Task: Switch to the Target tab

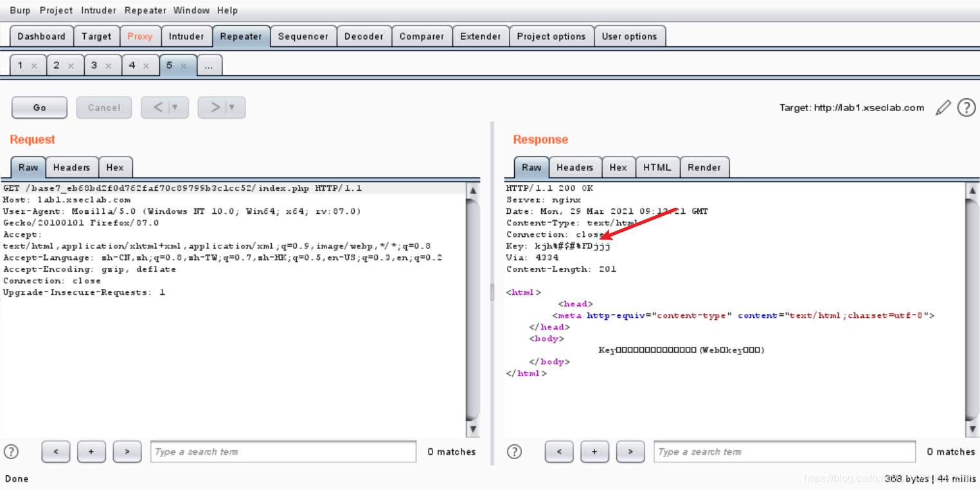Action: tap(96, 37)
